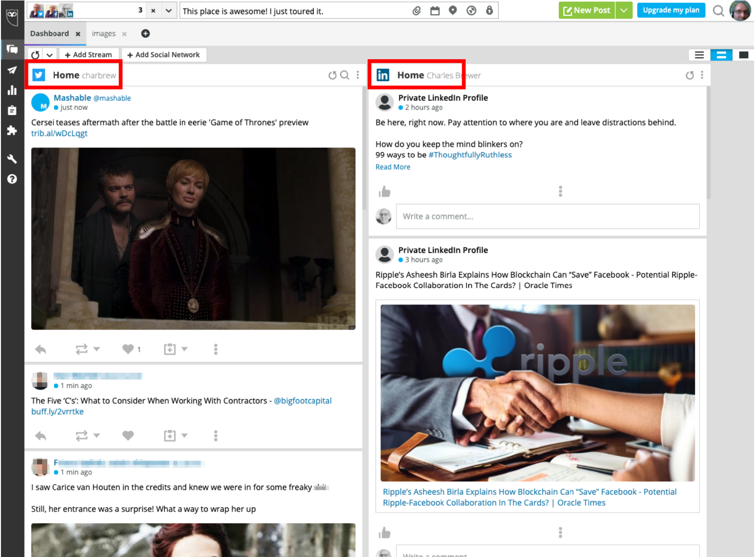Click Upgrade my plan button
Image resolution: width=756 pixels, height=557 pixels.
671,10
